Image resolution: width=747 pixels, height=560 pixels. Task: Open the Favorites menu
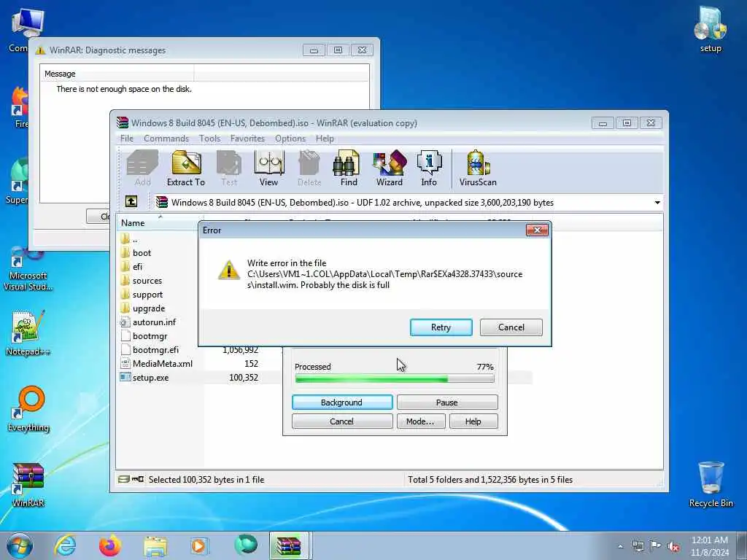coord(247,138)
